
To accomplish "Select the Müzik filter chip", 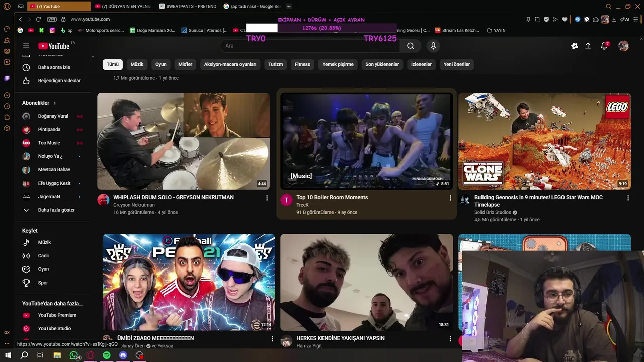I will (137, 64).
